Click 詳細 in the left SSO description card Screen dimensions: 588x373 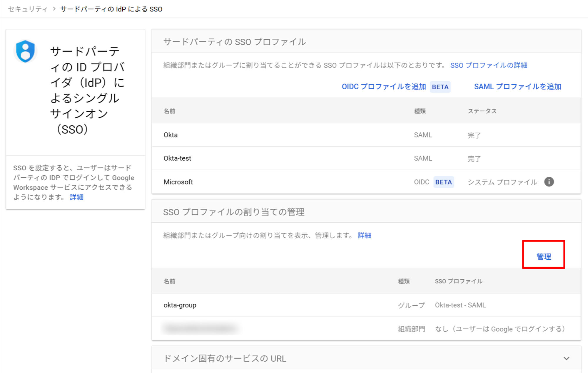pos(76,197)
